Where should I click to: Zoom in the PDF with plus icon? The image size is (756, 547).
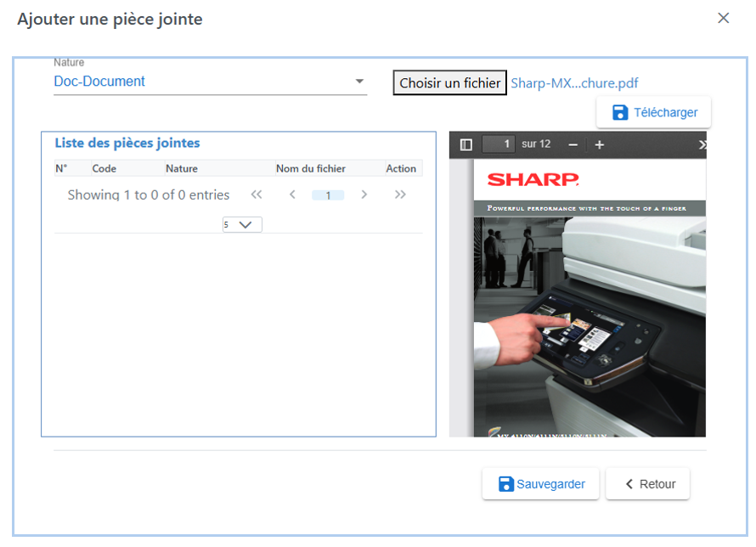click(x=600, y=144)
